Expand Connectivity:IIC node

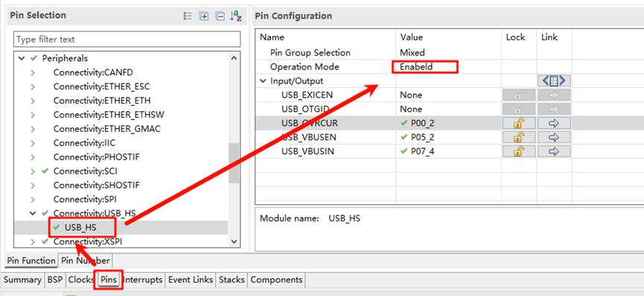click(33, 143)
